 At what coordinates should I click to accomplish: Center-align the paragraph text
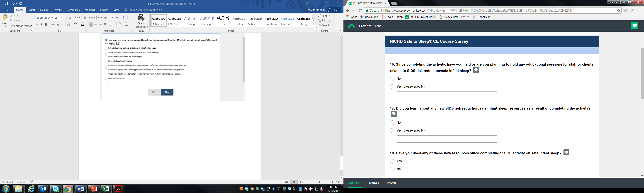click(x=96, y=24)
